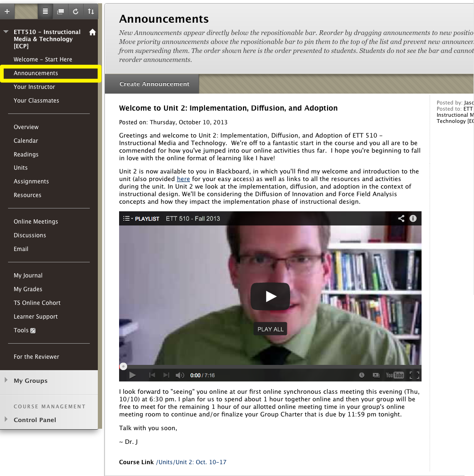This screenshot has height=476, width=474.
Task: Mute the video volume speaker icon
Action: click(x=180, y=375)
